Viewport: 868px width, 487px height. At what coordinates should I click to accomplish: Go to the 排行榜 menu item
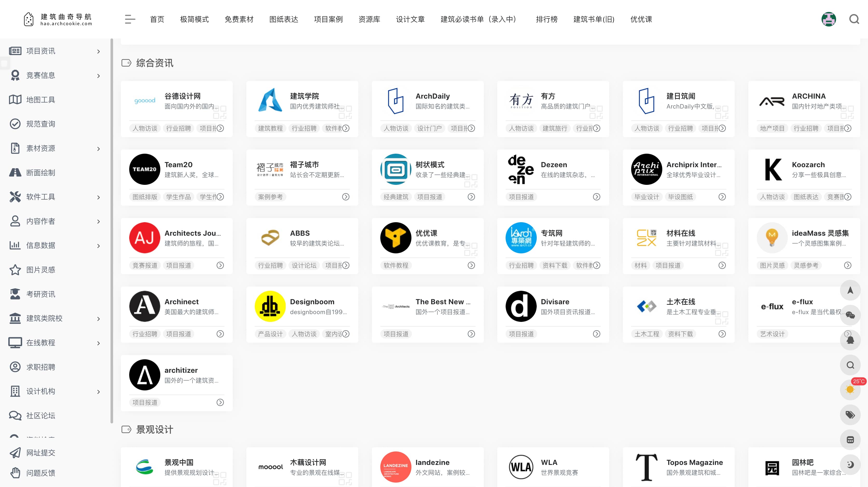547,19
